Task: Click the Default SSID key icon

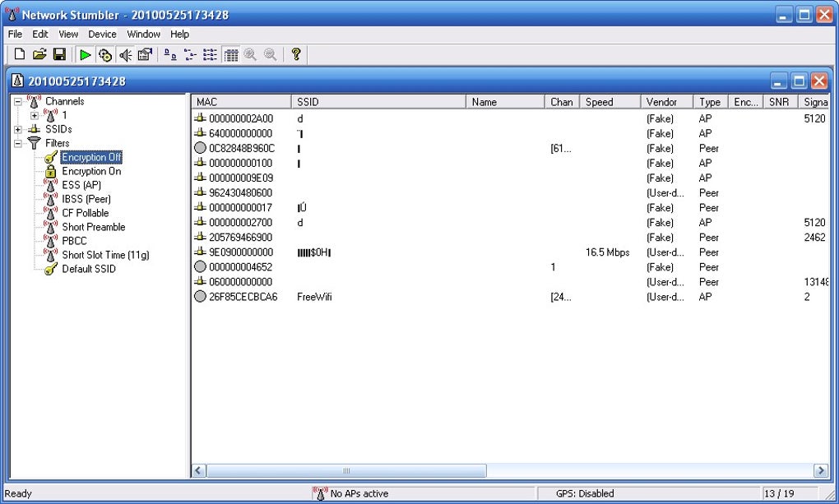Action: point(50,269)
